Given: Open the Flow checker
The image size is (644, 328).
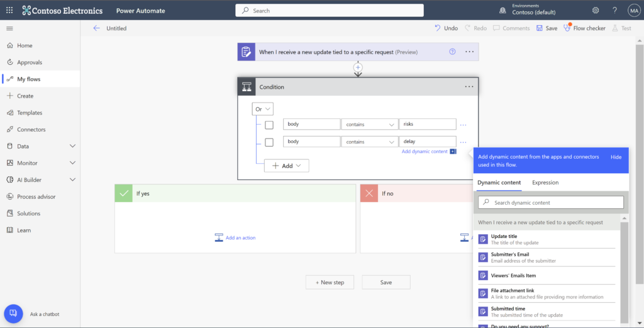Looking at the screenshot, I should tap(584, 28).
